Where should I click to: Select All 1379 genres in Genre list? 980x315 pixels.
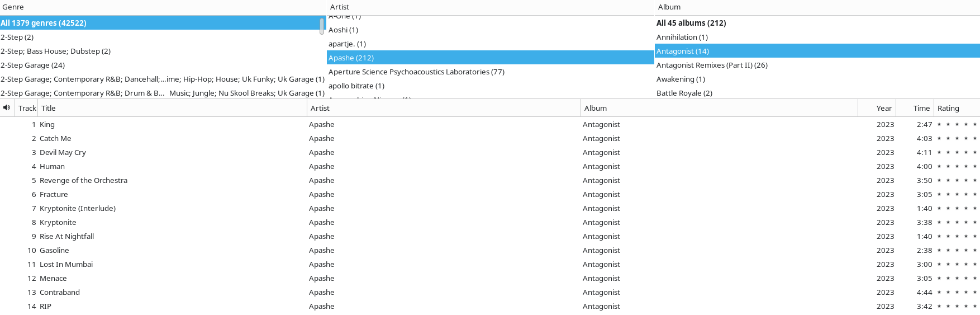pos(44,23)
